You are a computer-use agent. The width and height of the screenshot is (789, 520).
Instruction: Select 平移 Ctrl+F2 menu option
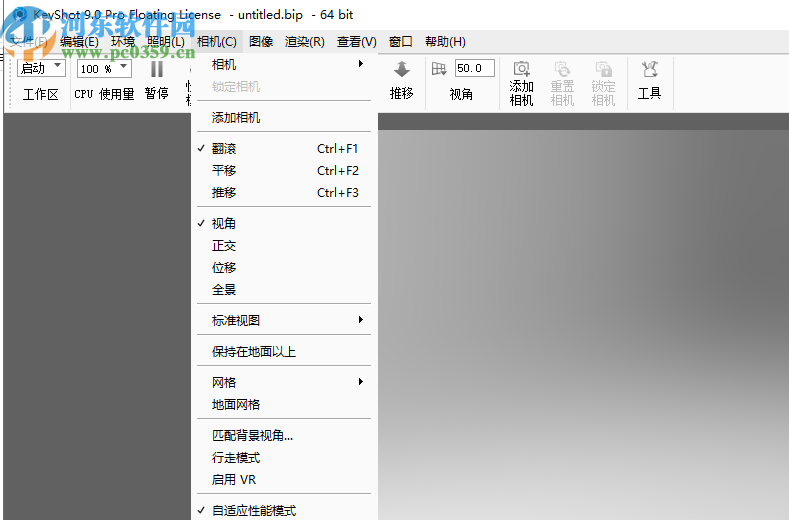[x=284, y=171]
